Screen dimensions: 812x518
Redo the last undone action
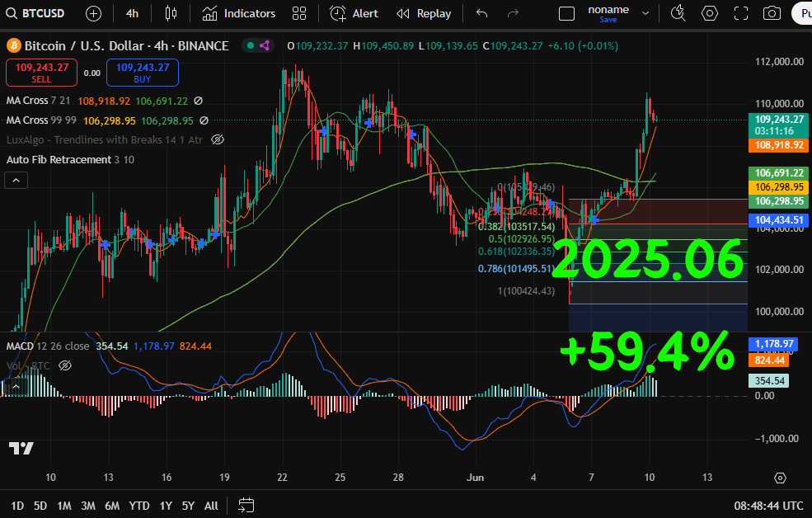(513, 13)
